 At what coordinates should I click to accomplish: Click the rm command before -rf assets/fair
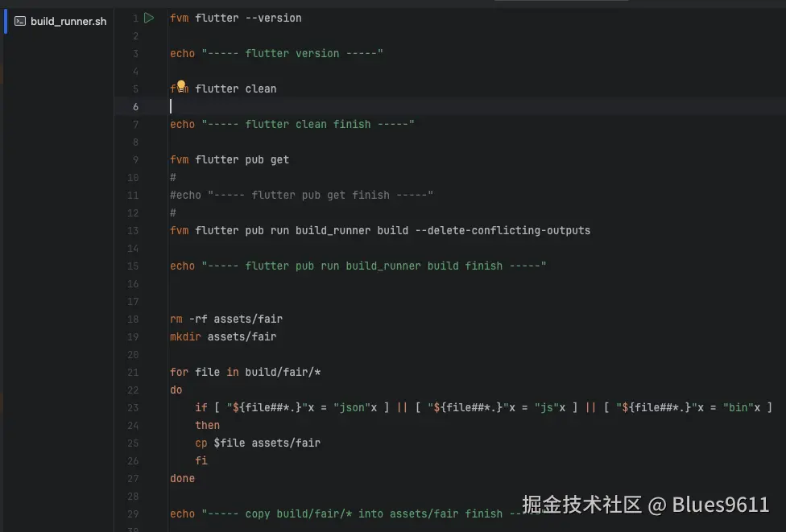point(176,319)
